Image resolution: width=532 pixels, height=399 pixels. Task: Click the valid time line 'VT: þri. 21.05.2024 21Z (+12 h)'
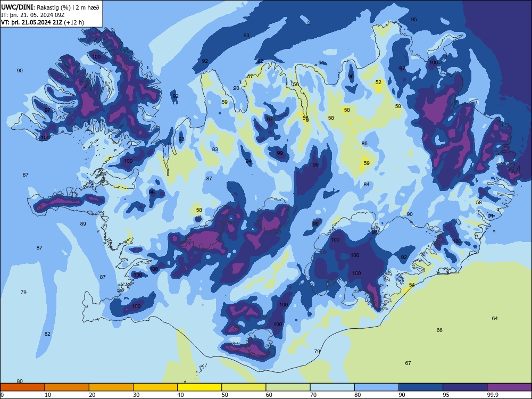(x=43, y=22)
